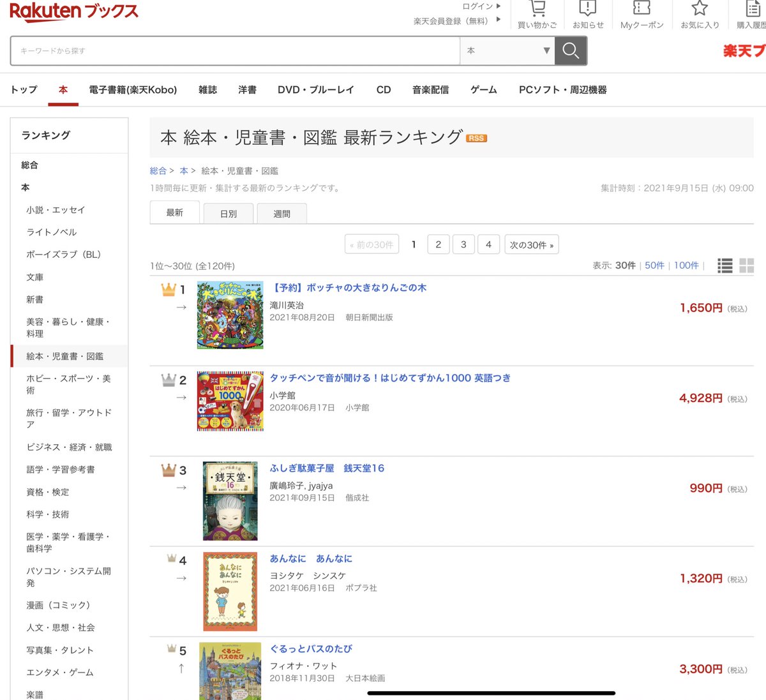The height and width of the screenshot is (700, 766).
Task: Show 50件 per page
Action: click(654, 265)
